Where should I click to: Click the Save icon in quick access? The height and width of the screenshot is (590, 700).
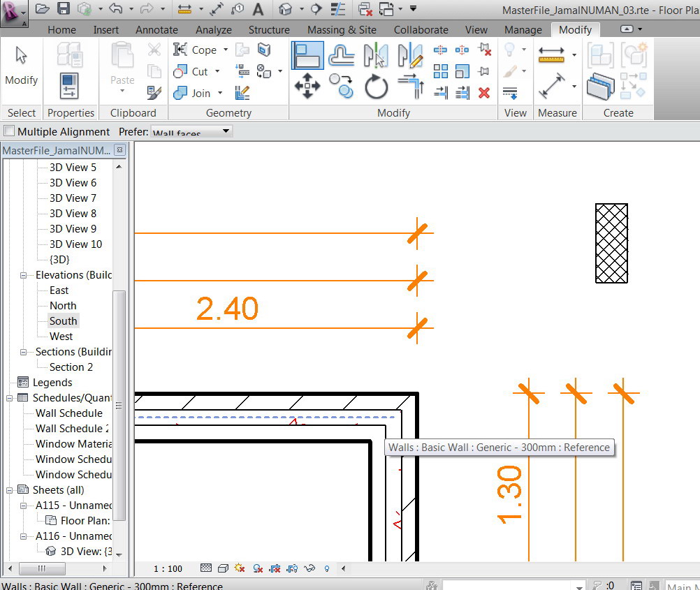click(x=64, y=9)
